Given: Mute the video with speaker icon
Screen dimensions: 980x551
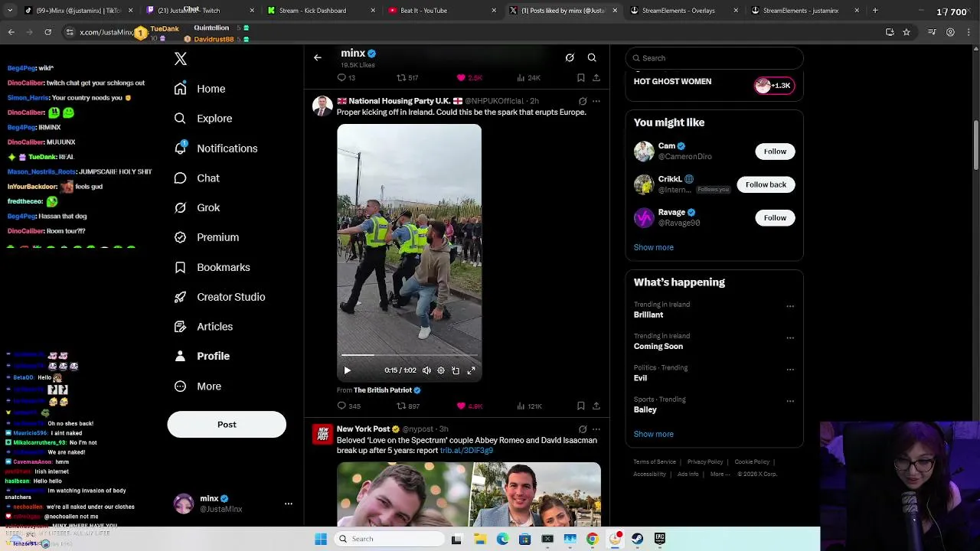Looking at the screenshot, I should coord(426,370).
